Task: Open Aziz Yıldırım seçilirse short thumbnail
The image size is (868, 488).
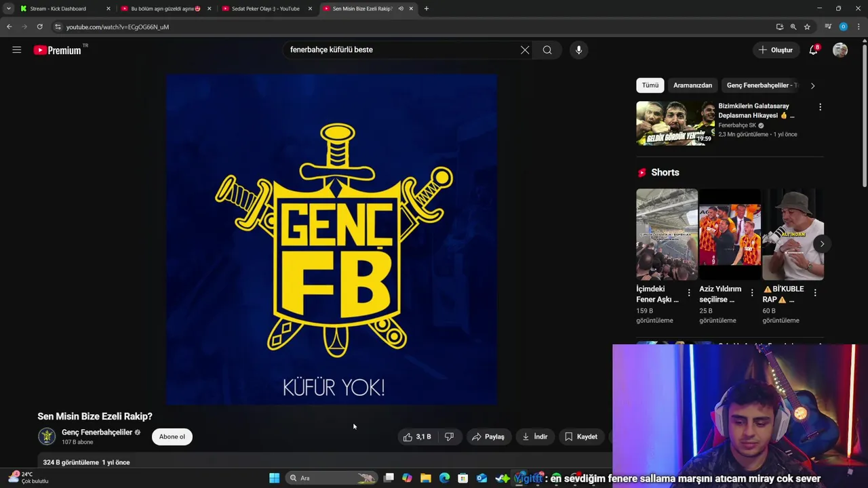Action: point(730,235)
